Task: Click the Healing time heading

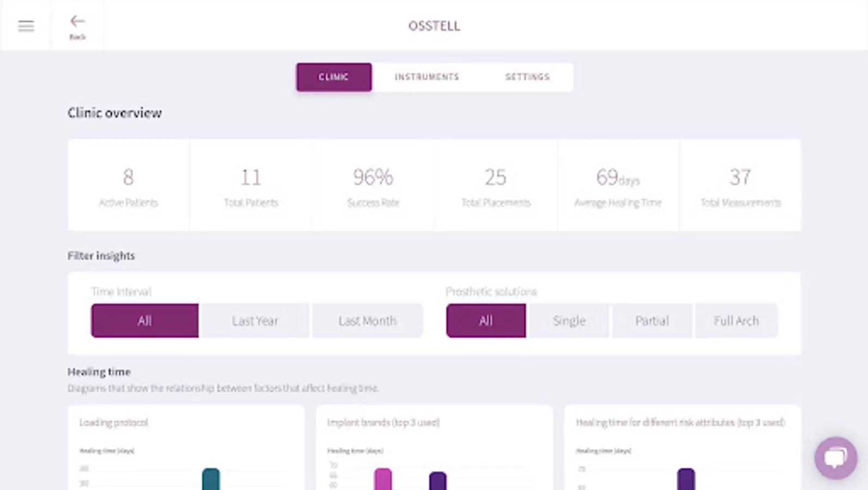Action: [x=99, y=372]
